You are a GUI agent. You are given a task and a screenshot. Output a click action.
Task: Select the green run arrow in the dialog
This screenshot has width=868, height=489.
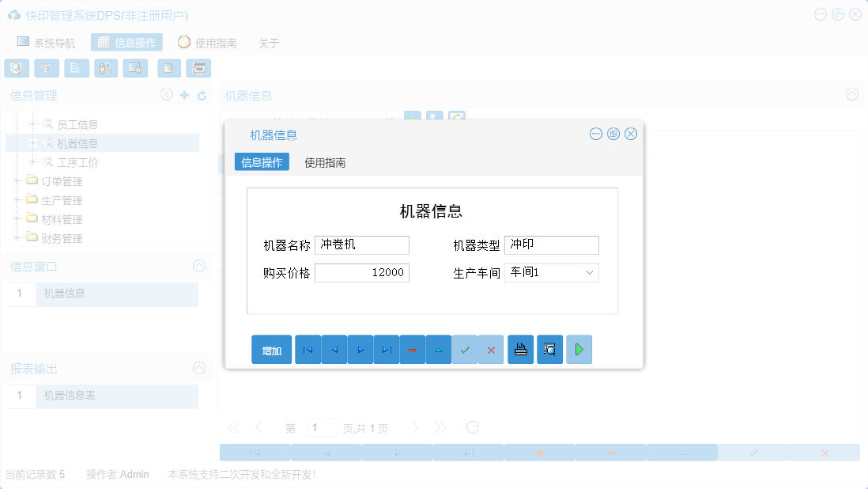(579, 349)
